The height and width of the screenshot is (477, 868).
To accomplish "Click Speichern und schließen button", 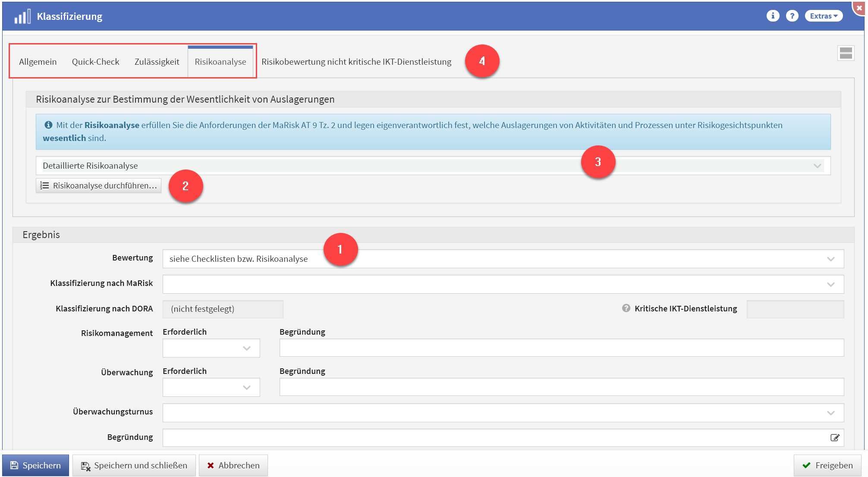I will pyautogui.click(x=134, y=465).
